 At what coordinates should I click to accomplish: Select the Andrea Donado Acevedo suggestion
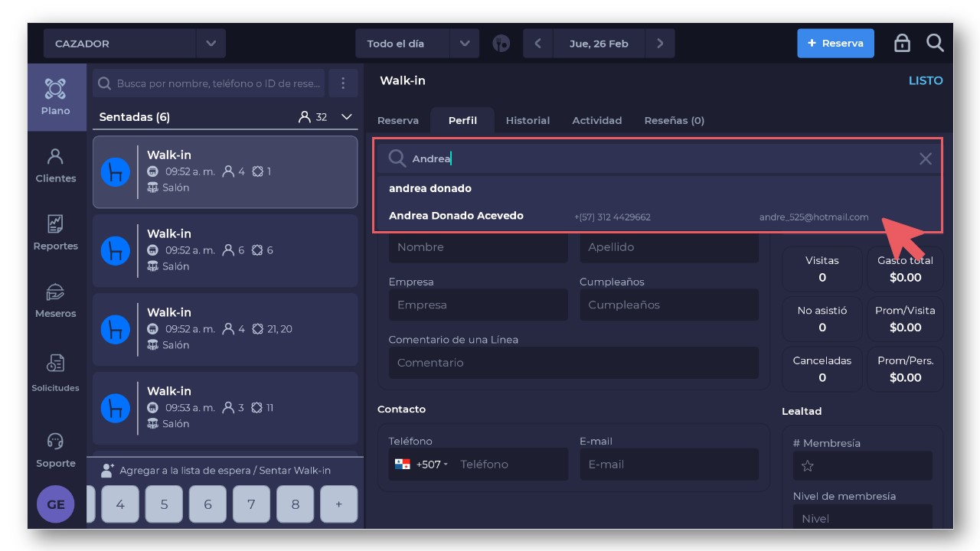658,216
